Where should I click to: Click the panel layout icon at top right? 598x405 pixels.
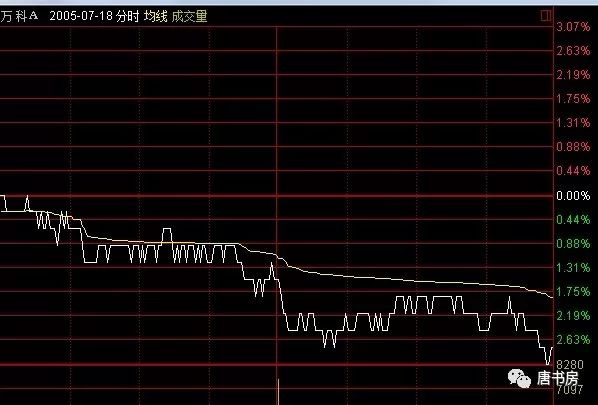pyautogui.click(x=546, y=16)
